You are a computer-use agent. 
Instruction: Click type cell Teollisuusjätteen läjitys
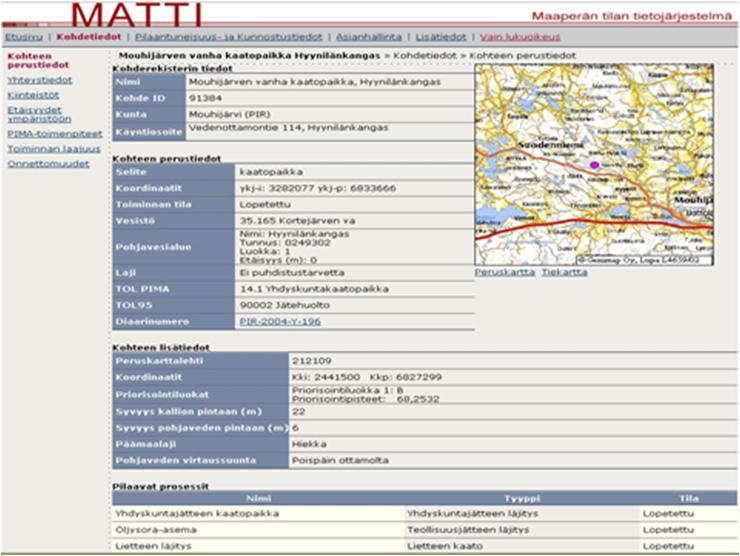tap(468, 530)
